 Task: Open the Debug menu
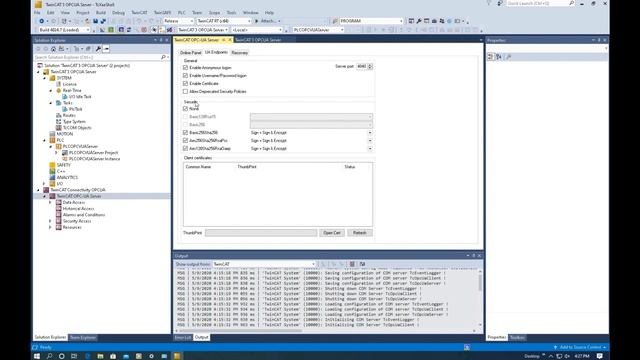(x=118, y=13)
